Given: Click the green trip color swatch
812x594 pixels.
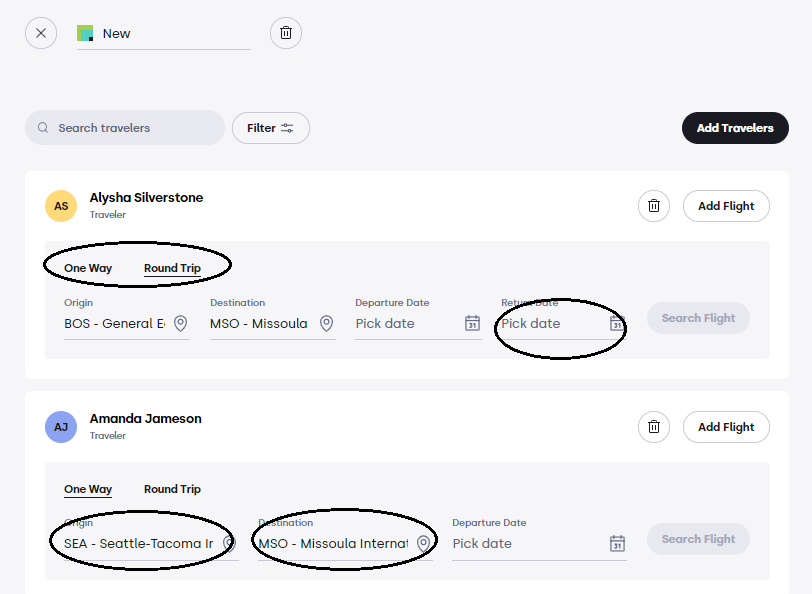Looking at the screenshot, I should point(85,33).
